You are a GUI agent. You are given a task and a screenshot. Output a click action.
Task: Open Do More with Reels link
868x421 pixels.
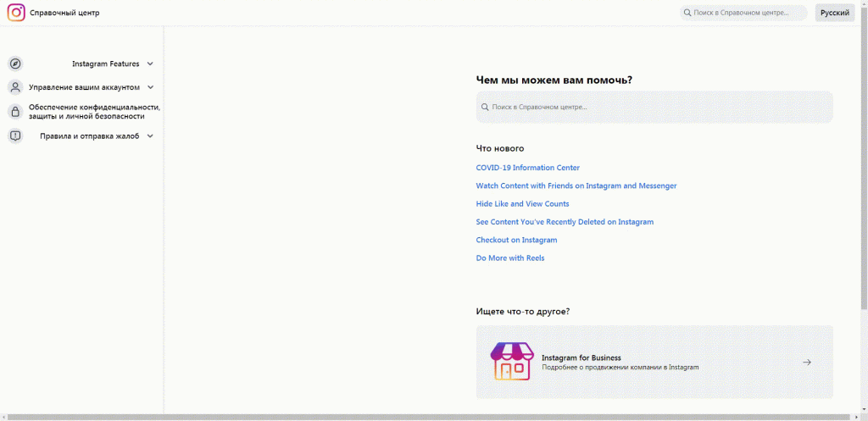click(509, 258)
